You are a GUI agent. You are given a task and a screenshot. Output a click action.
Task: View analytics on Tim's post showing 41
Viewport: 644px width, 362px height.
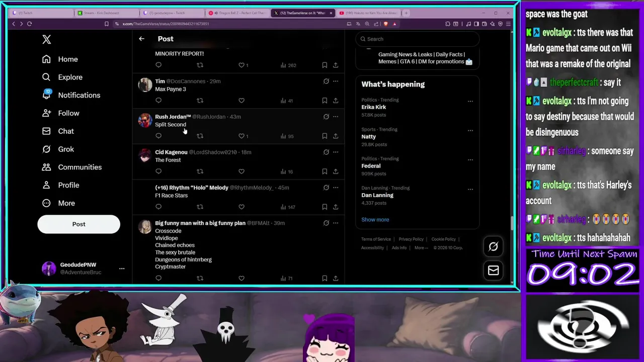tap(287, 101)
